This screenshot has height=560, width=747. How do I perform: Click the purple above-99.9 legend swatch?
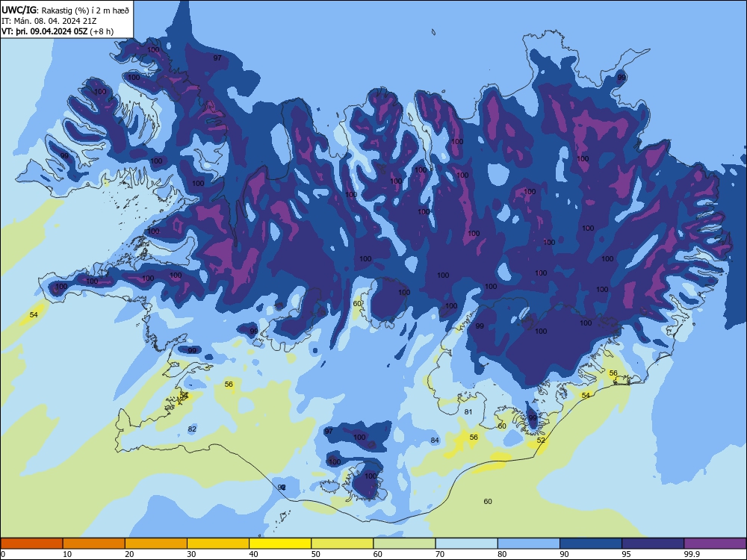click(x=715, y=544)
